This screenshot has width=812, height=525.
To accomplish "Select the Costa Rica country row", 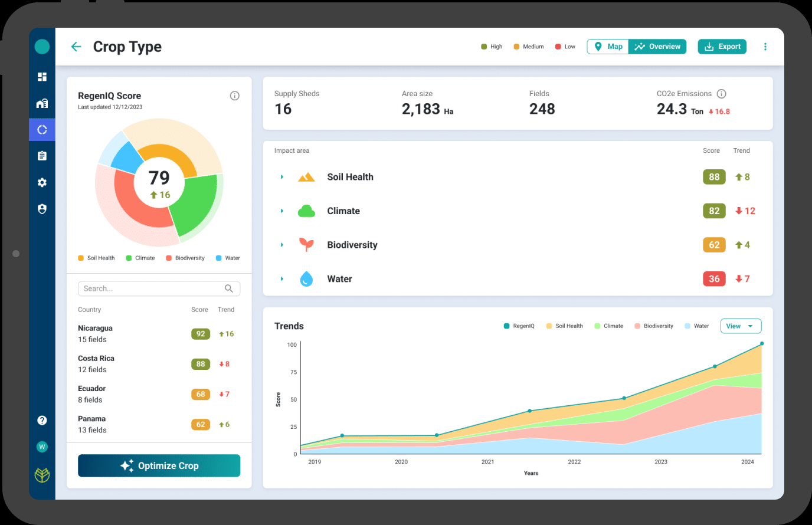I will [x=159, y=364].
